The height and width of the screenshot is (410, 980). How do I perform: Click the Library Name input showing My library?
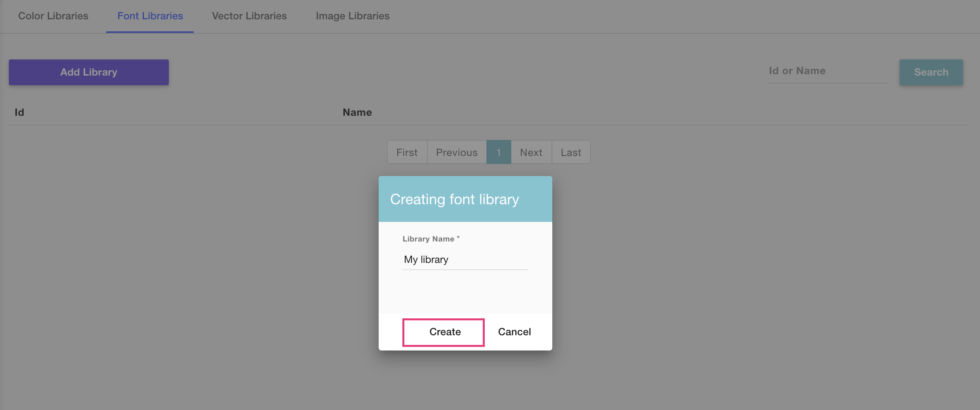[465, 260]
